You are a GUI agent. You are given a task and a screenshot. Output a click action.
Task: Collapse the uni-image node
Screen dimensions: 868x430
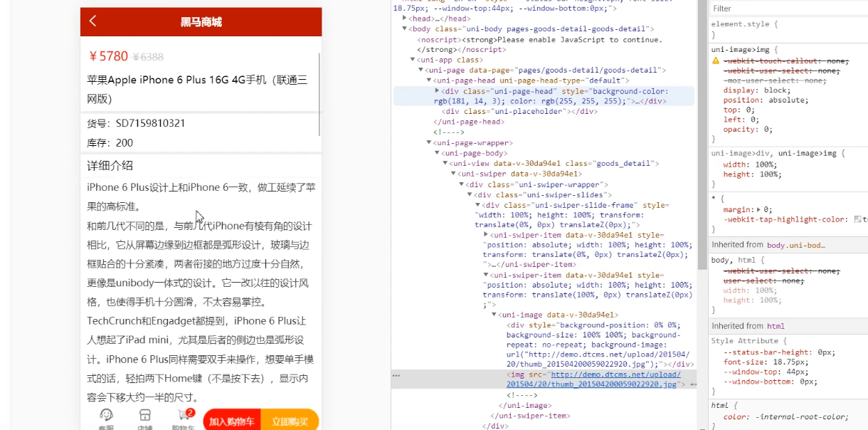(494, 315)
